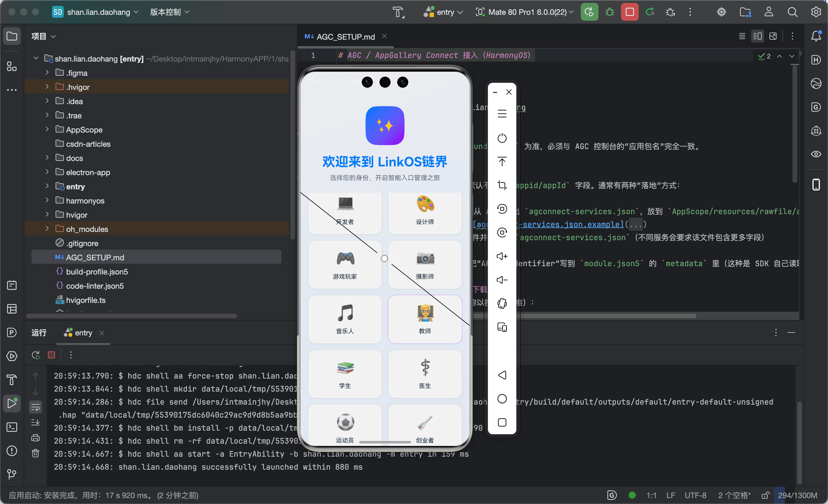The height and width of the screenshot is (504, 828).
Task: Tap the 游戏玩家 role card
Action: click(x=345, y=264)
